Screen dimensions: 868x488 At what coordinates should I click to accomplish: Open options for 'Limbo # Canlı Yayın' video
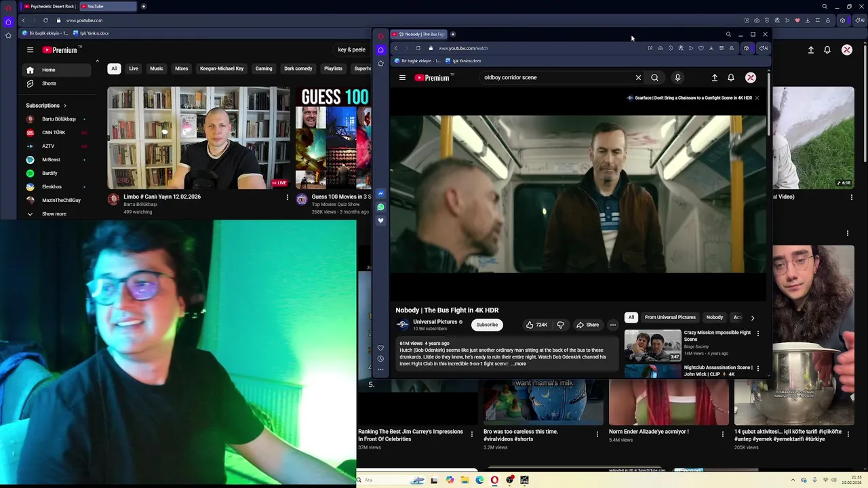(287, 197)
